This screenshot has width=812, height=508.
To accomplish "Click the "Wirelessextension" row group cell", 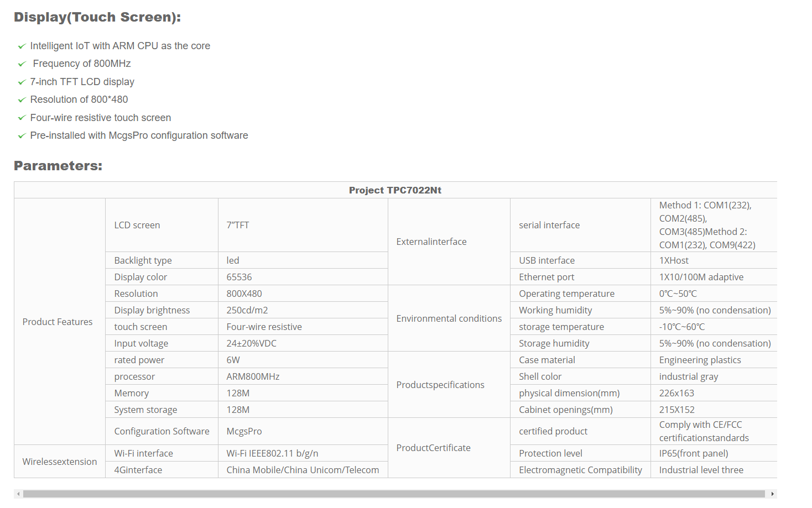I will (60, 462).
